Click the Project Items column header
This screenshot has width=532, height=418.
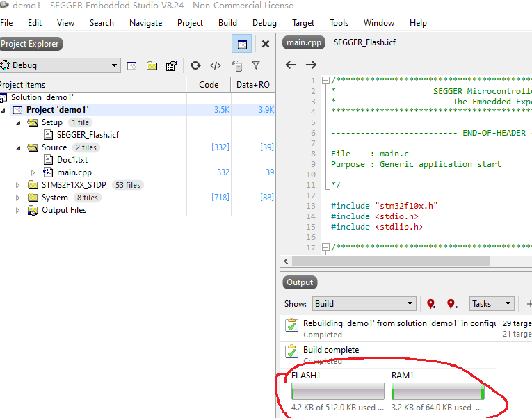92,84
